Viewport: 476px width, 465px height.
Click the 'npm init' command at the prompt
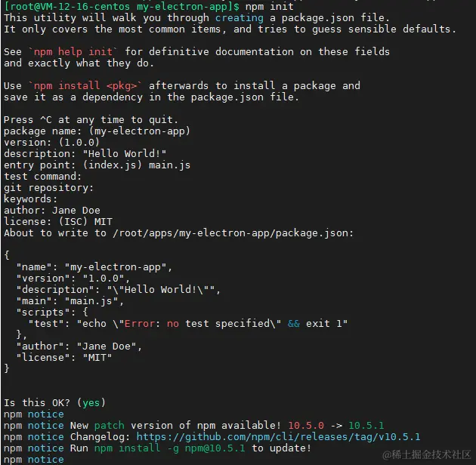pos(269,6)
